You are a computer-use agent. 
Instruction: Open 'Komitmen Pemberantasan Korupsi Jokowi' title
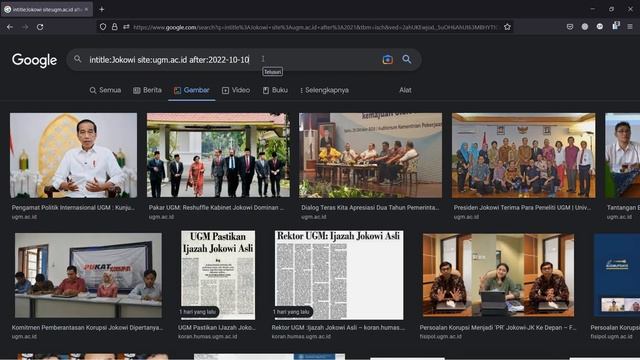(x=87, y=328)
